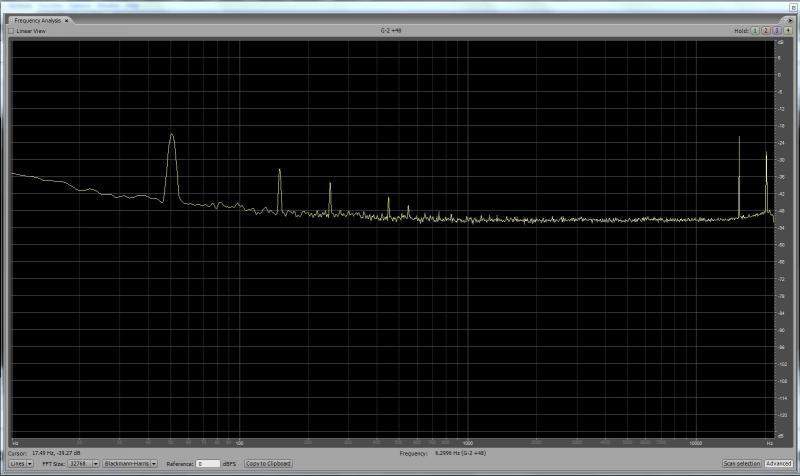Toggle Hold button 3
The height and width of the screenshot is (476, 800).
coord(777,31)
